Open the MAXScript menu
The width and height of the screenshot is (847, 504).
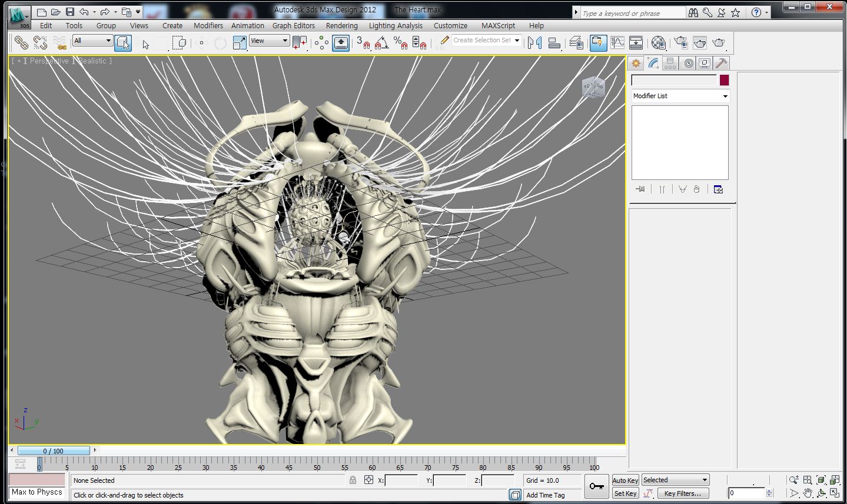(x=498, y=25)
